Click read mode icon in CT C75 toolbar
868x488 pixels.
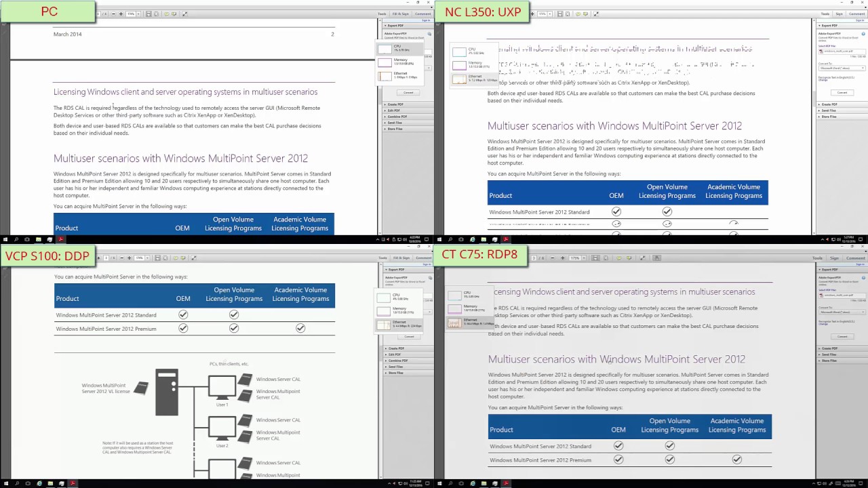point(643,258)
